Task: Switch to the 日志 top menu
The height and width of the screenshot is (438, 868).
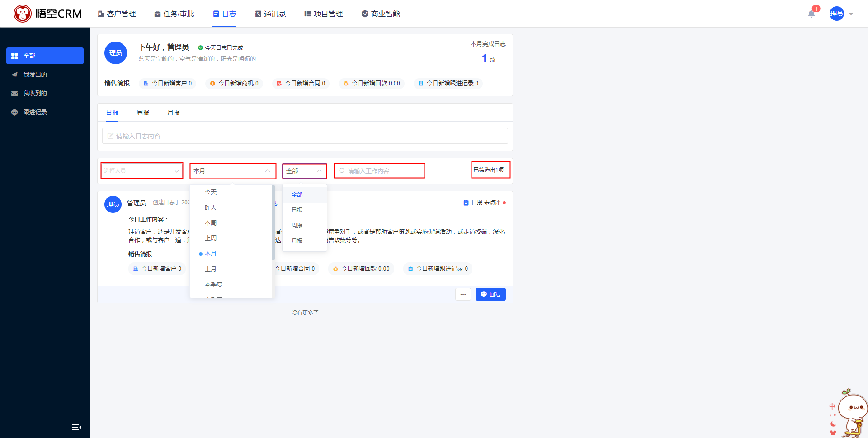Action: tap(225, 14)
